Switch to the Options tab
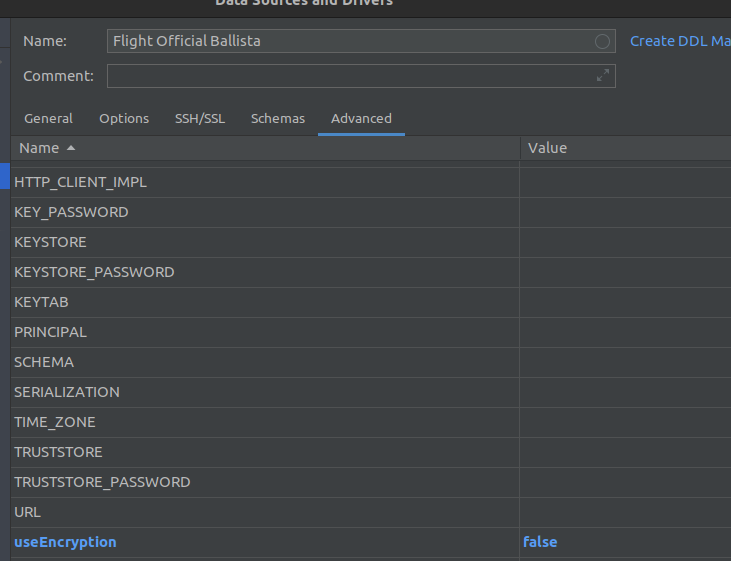Viewport: 731px width, 561px height. (124, 118)
